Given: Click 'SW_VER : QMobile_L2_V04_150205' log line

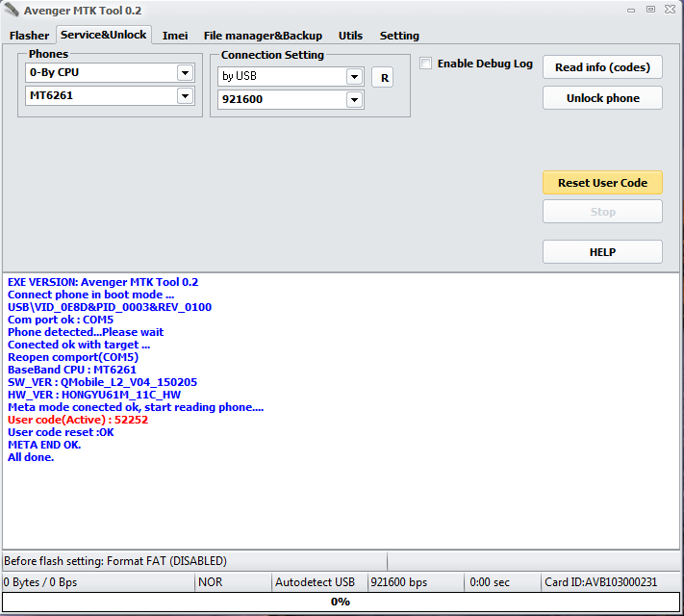Looking at the screenshot, I should (x=103, y=382).
